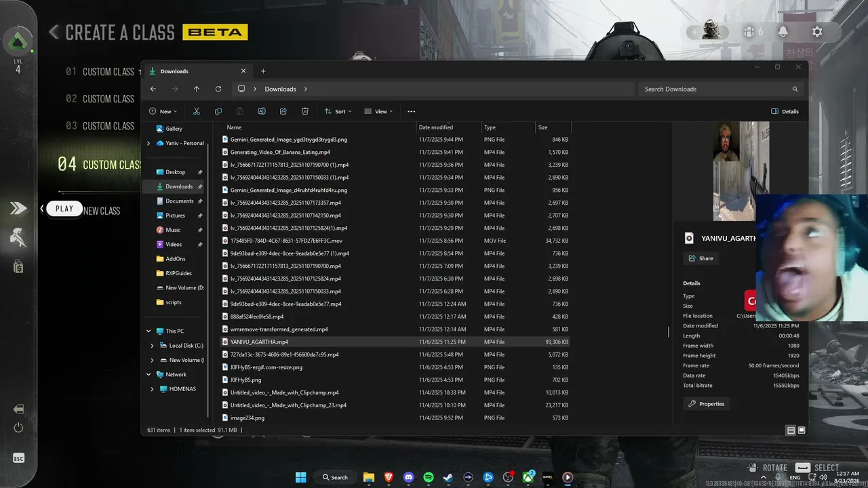
Task: Click the PLAY button in game menu
Action: [64, 209]
